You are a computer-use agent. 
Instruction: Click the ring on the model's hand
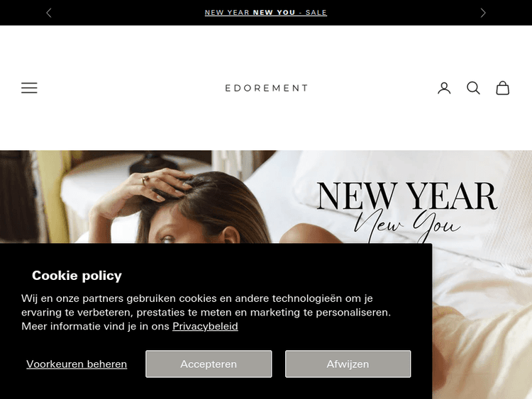coord(145,180)
